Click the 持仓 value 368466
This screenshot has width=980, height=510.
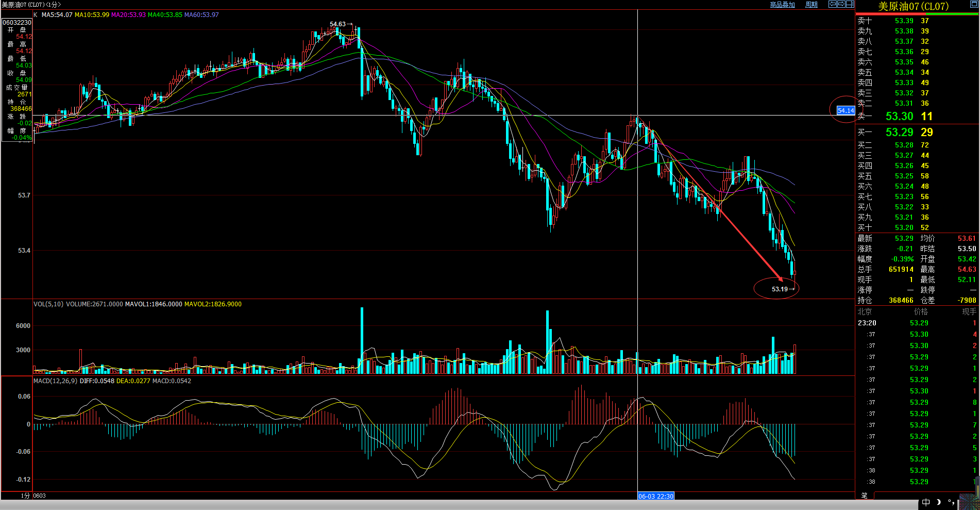pyautogui.click(x=901, y=301)
